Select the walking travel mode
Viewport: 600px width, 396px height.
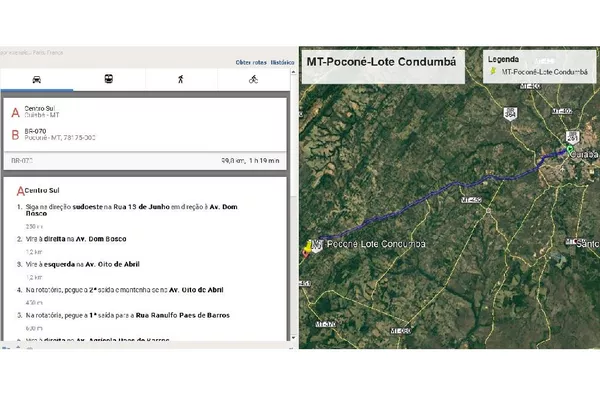181,79
